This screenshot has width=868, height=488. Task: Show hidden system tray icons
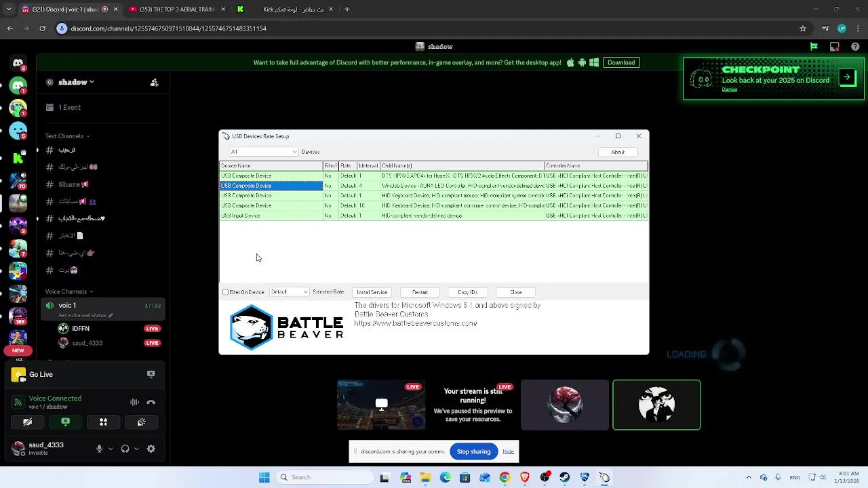(749, 477)
